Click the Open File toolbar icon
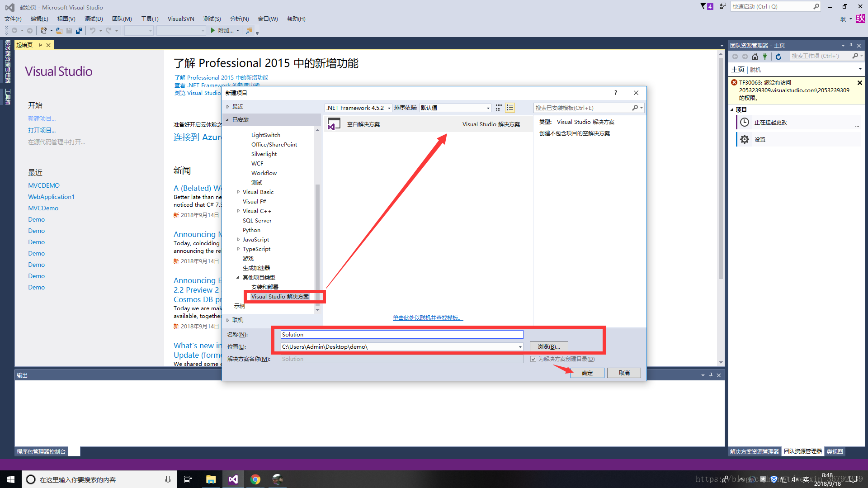Screen dimensions: 868x488 pyautogui.click(x=59, y=30)
